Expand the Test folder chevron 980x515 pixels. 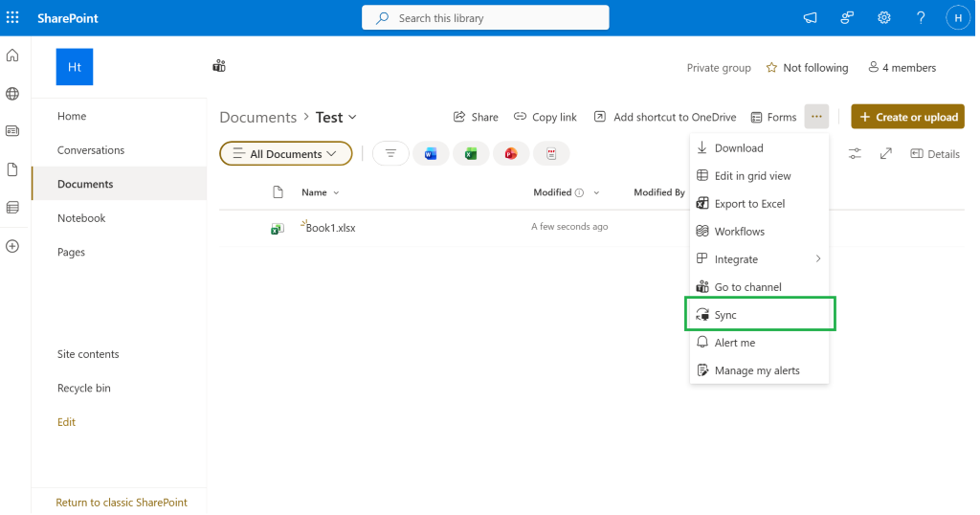[352, 117]
